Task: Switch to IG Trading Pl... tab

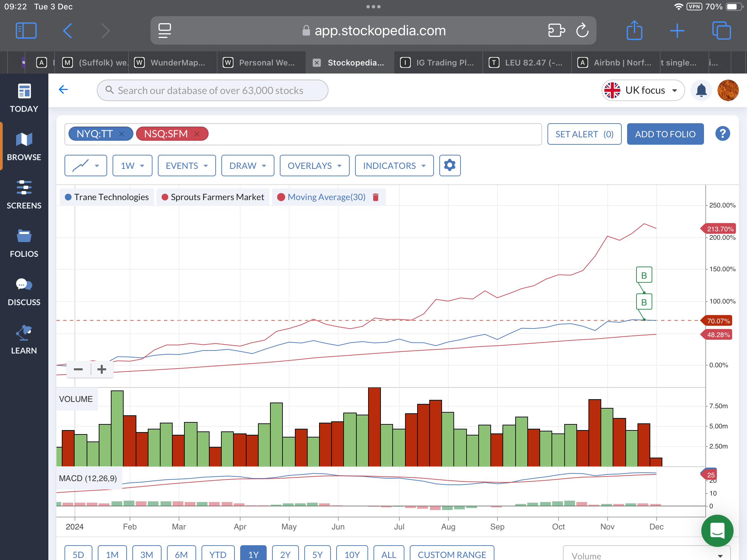Action: tap(438, 62)
